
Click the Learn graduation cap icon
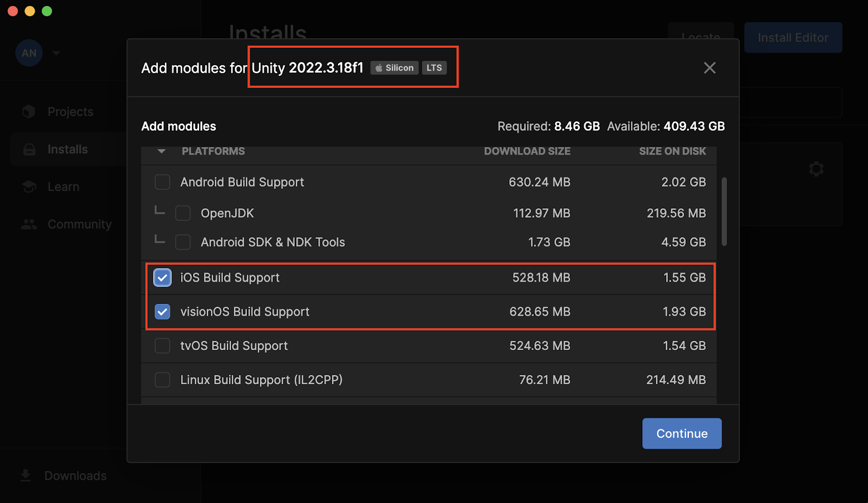29,187
